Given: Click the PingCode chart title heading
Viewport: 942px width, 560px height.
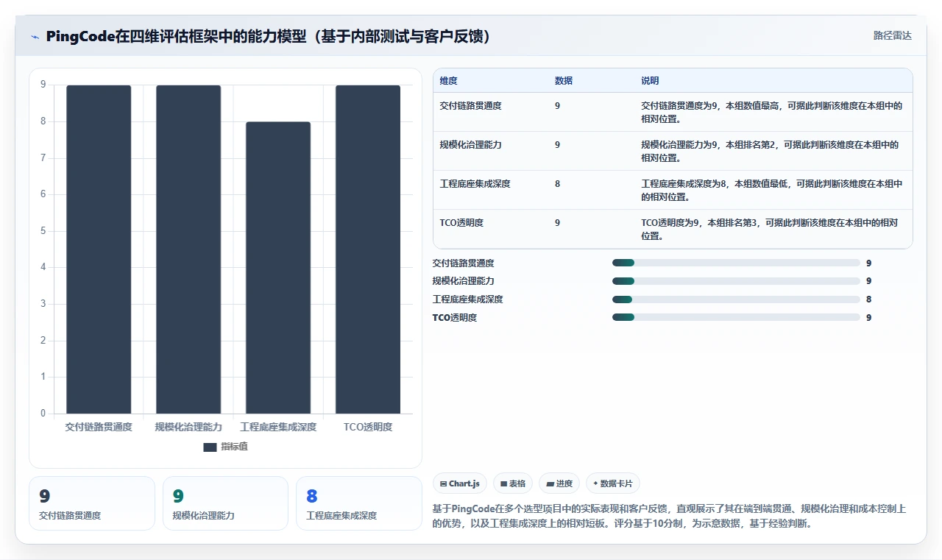Looking at the screenshot, I should coord(269,36).
